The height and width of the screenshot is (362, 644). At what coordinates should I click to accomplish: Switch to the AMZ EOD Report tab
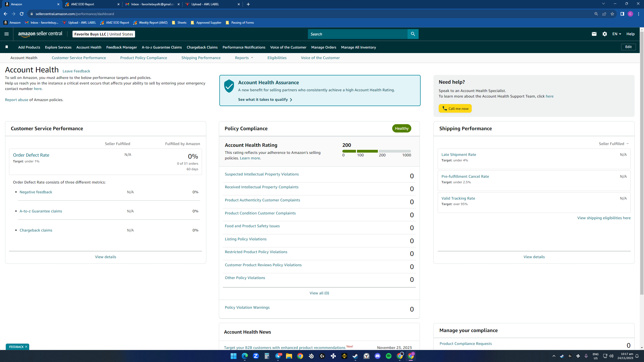pos(92,4)
